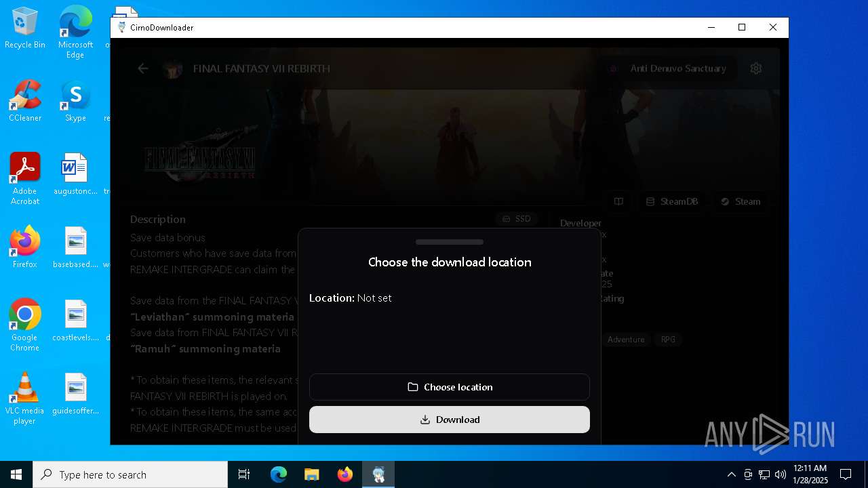Click the network tray icon
Image resolution: width=868 pixels, height=488 pixels.
[764, 474]
